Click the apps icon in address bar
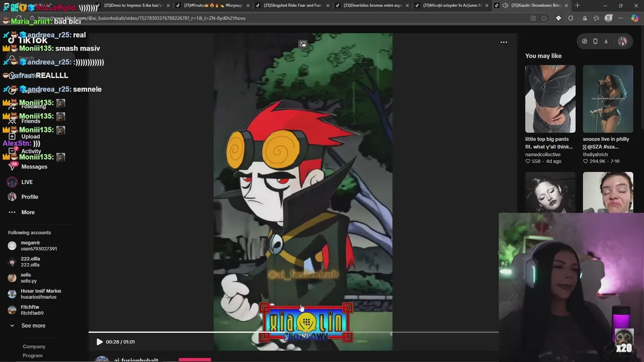The image size is (644, 362). (x=533, y=18)
